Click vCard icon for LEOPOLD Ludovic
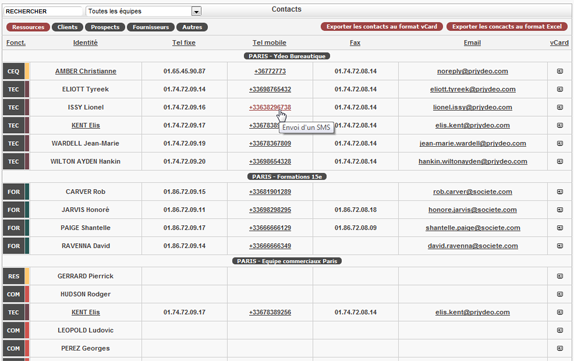This screenshot has height=361, width=574. [560, 330]
